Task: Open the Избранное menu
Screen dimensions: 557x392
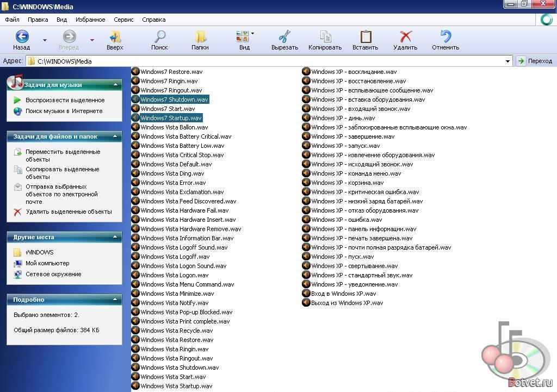Action: click(90, 20)
